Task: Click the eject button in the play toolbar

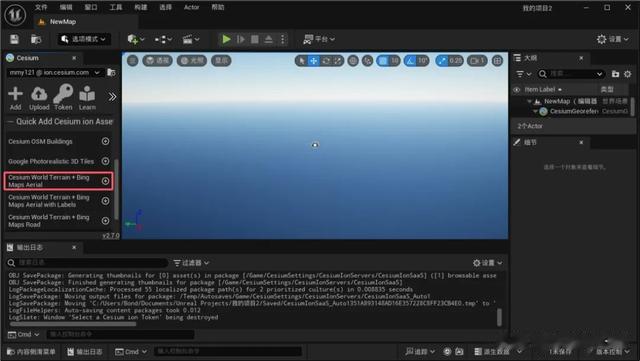Action: [x=269, y=39]
